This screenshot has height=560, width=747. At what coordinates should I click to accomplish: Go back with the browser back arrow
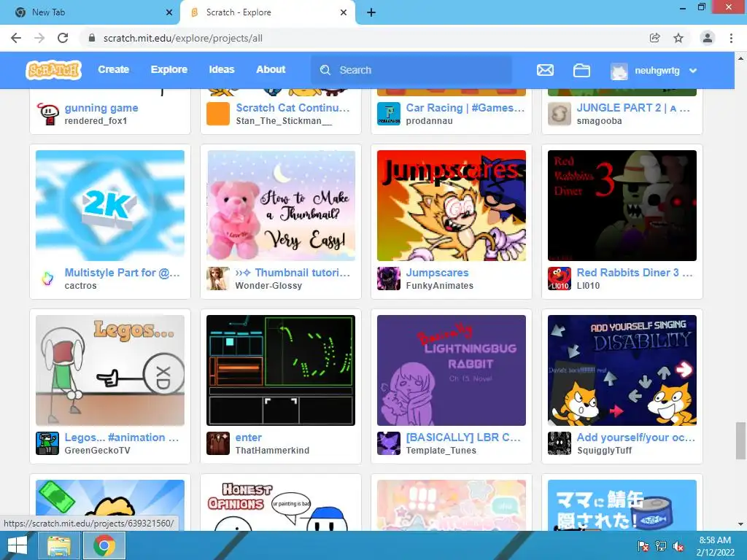(16, 38)
